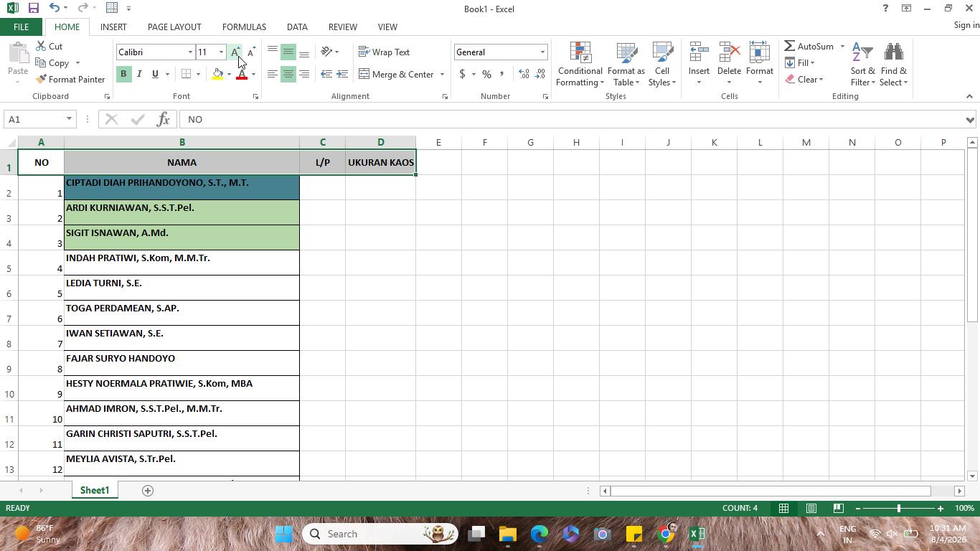Click the Decrease Font Size icon
Screen dimensions: 980x551
point(250,52)
